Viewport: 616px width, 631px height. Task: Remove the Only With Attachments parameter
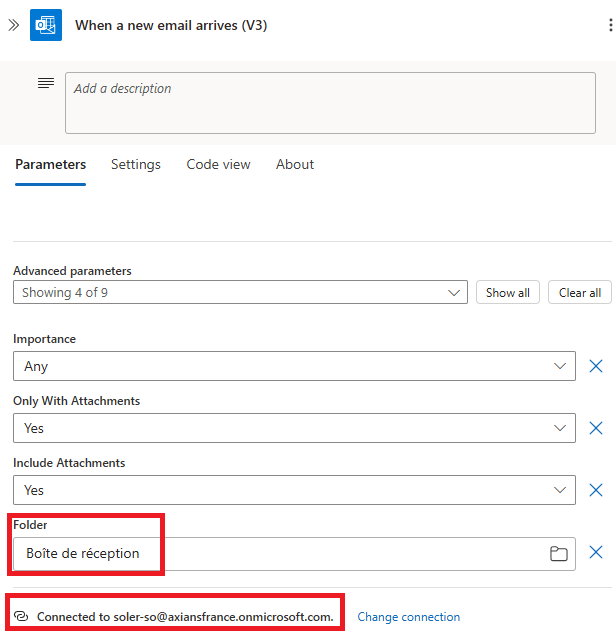(596, 428)
